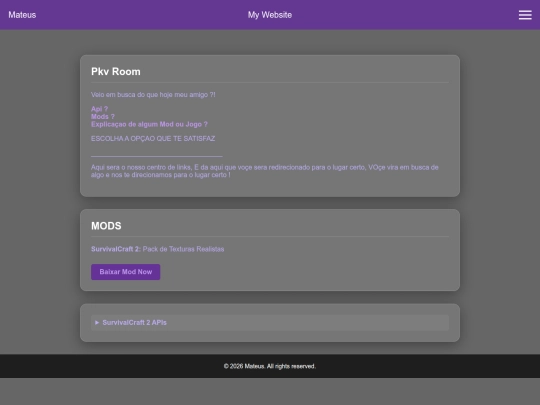Click 'ESCOLHA A OPÇAO QUE TE SATISFAZ' text
Viewport: 540px width, 405px height.
[x=153, y=138]
